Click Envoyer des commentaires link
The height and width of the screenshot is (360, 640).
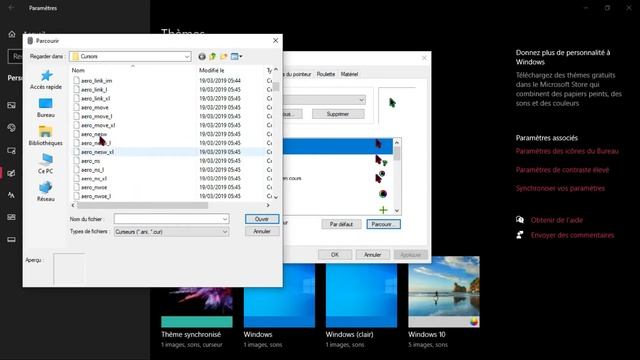click(572, 235)
